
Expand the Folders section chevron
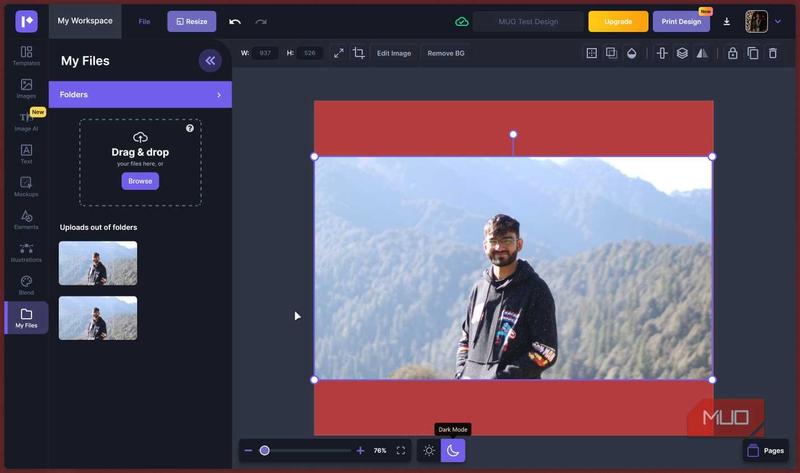coord(219,95)
